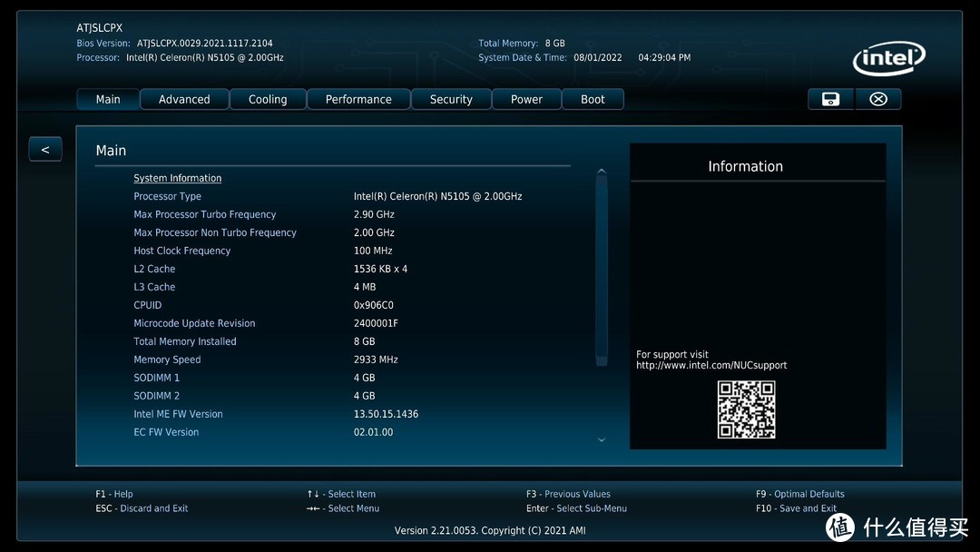The image size is (980, 552).
Task: Open the Security tab
Action: (x=451, y=99)
